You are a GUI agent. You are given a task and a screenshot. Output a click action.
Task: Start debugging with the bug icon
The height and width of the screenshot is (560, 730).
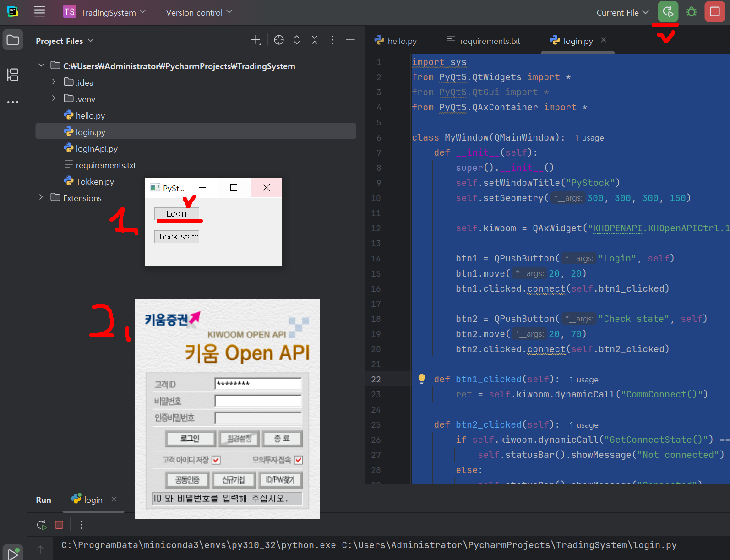692,12
